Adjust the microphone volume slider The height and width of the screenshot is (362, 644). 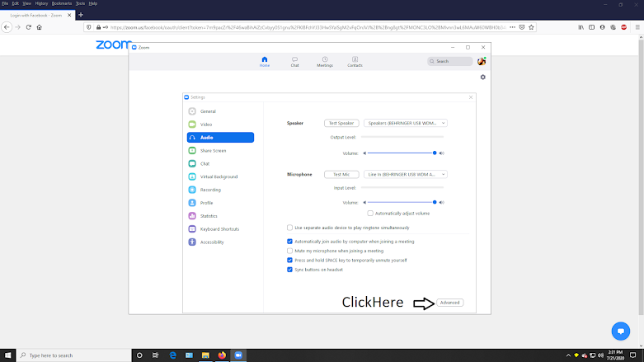click(402, 202)
